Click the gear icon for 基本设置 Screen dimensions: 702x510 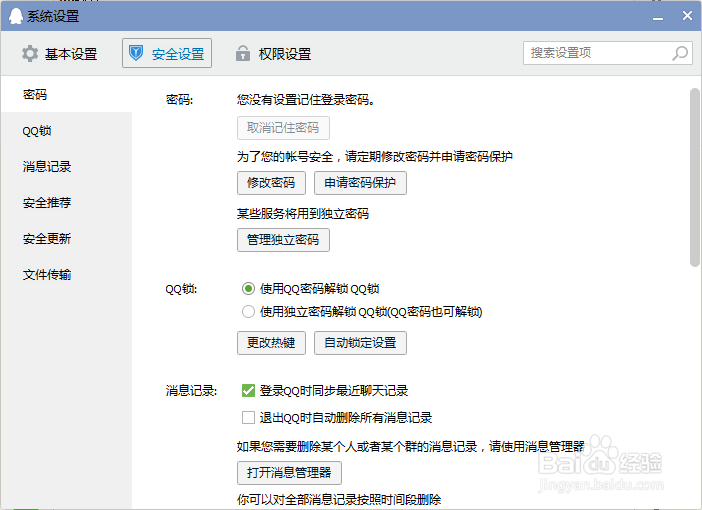tap(30, 54)
